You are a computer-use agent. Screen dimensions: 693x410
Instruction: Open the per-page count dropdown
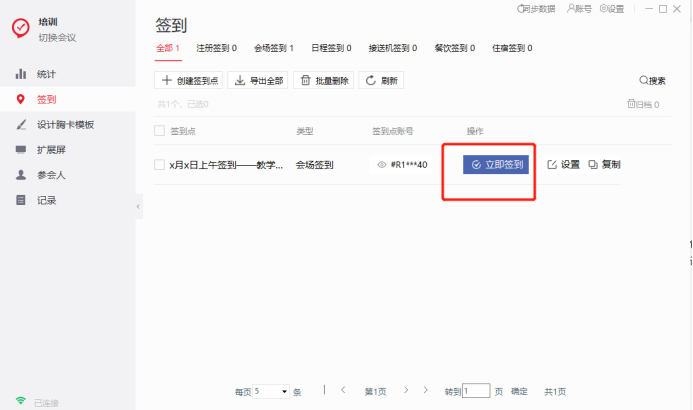pyautogui.click(x=271, y=391)
